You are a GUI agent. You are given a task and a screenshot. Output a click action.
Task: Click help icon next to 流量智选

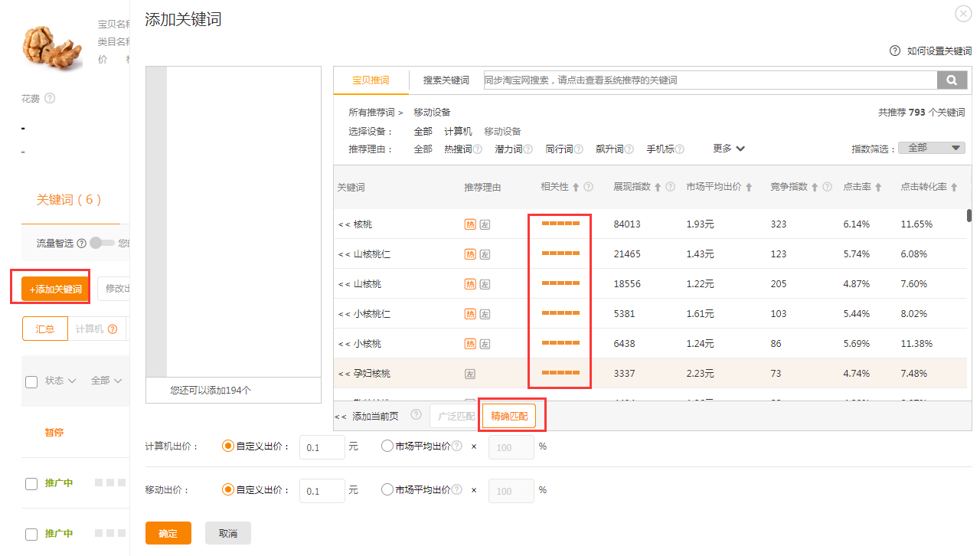(81, 244)
